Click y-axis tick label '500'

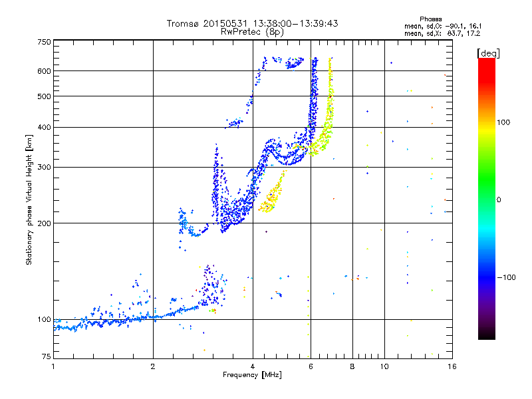44,96
